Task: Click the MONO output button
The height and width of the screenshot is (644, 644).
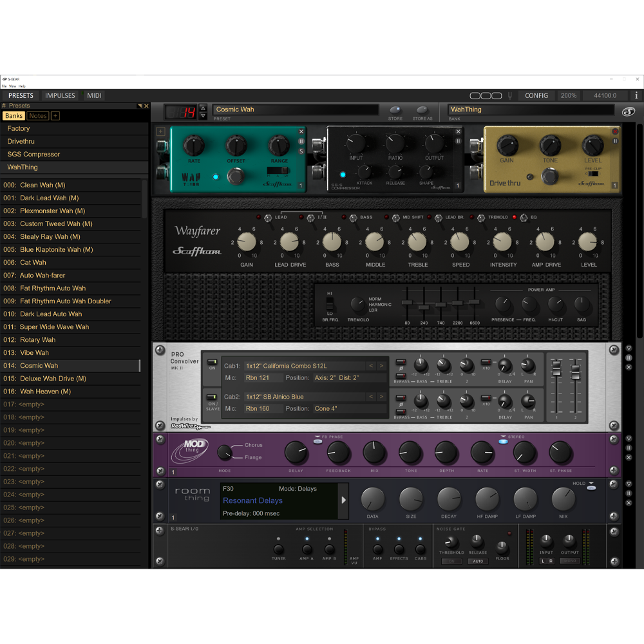Action: (570, 561)
